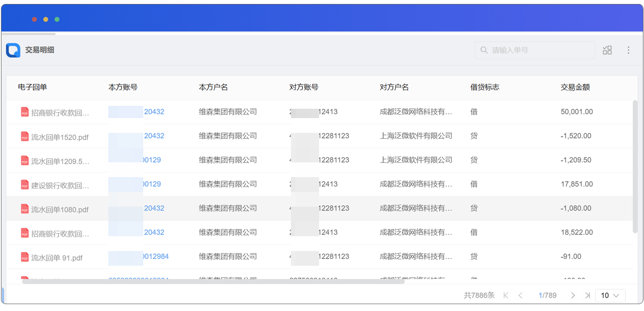Screen dimensions: 644x311
Task: Open the 流水回单 91.pdf file link
Action: (57, 257)
